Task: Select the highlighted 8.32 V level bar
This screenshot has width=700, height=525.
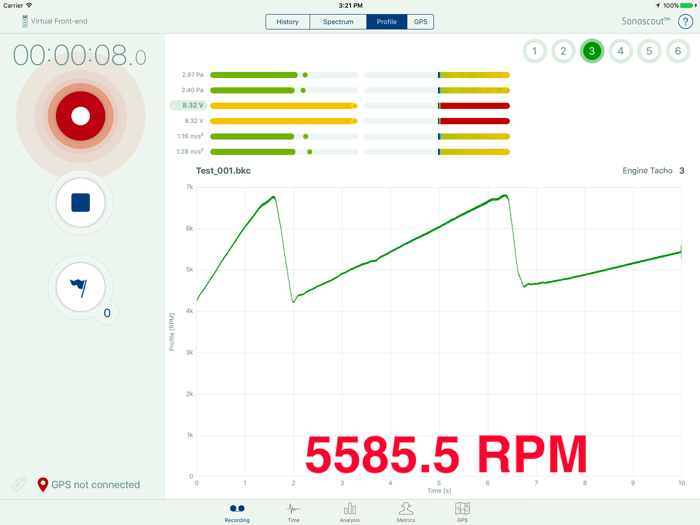Action: pos(284,106)
